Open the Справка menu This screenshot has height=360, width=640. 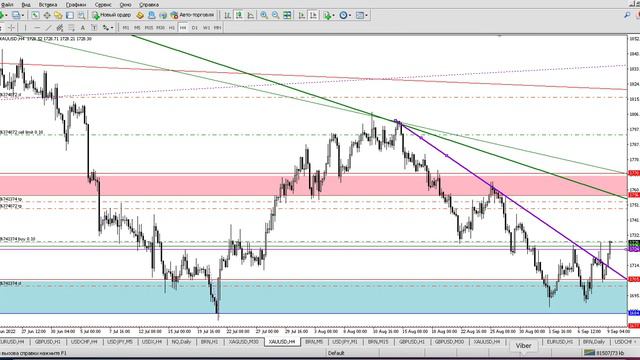point(149,4)
